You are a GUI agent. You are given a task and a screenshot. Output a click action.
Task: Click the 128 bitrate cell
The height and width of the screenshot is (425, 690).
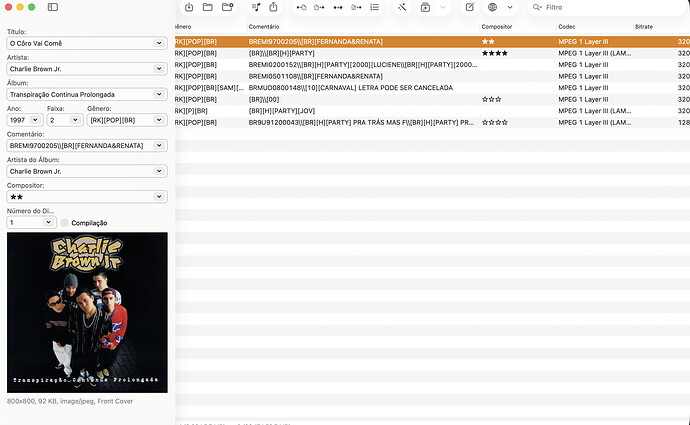[x=683, y=122]
